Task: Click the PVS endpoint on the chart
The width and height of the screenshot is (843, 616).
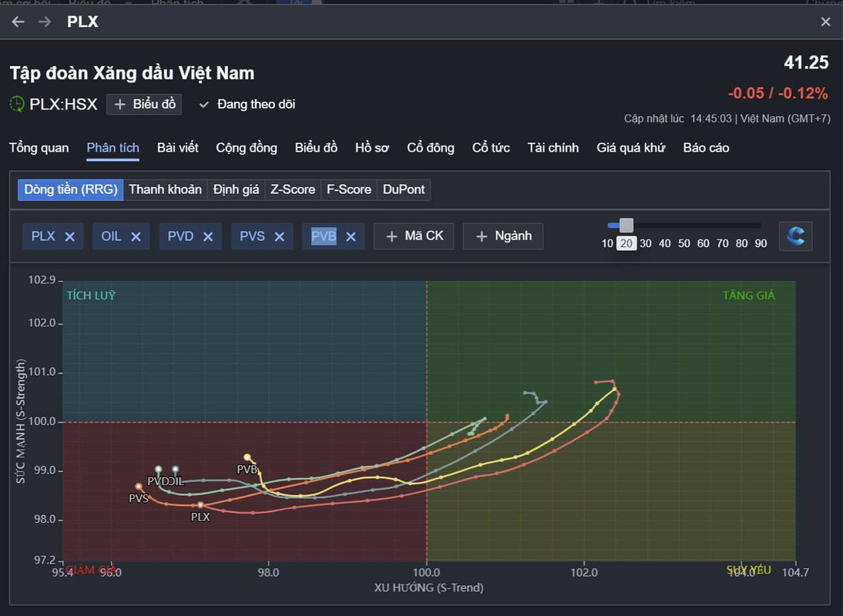Action: 139,487
